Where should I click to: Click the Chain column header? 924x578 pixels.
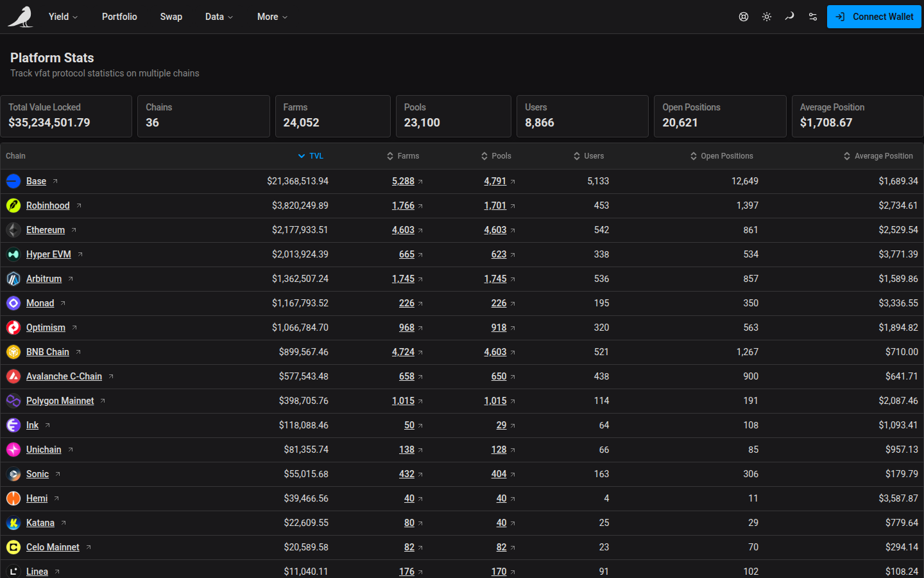[x=15, y=156]
